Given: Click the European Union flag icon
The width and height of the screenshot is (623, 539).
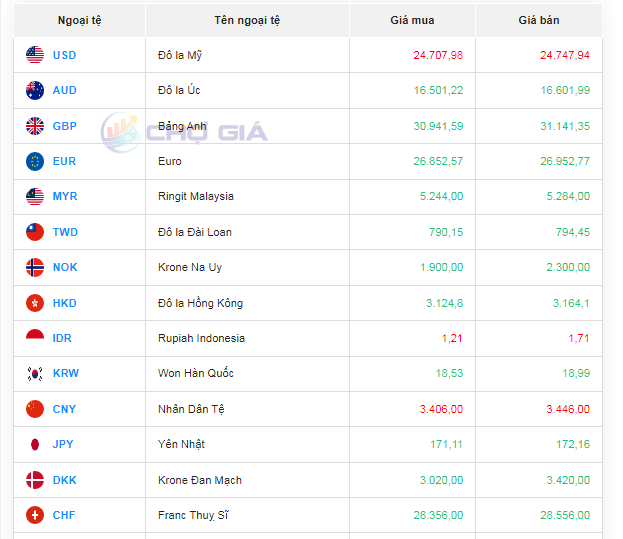Looking at the screenshot, I should (x=35, y=161).
